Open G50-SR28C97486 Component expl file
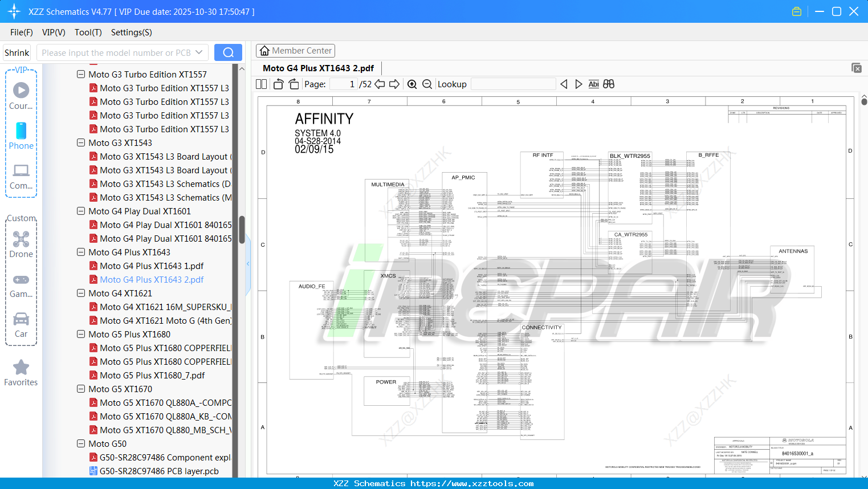 pos(160,457)
